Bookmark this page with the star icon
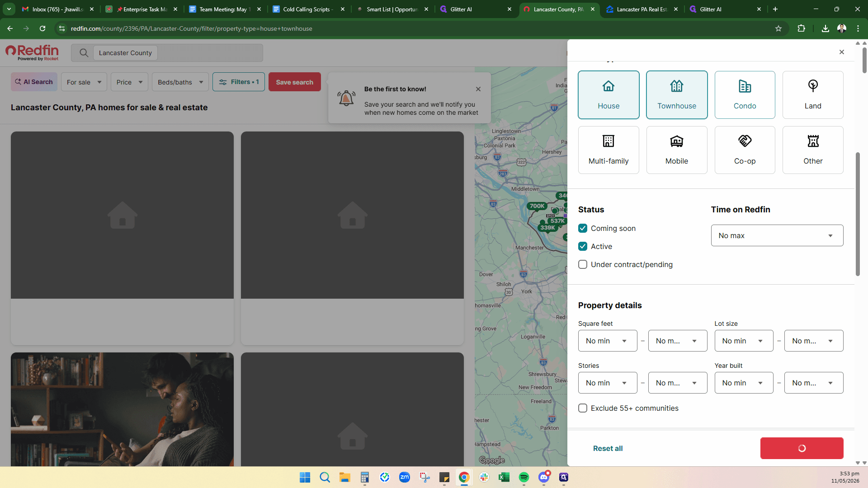Viewport: 868px width, 488px height. [778, 28]
